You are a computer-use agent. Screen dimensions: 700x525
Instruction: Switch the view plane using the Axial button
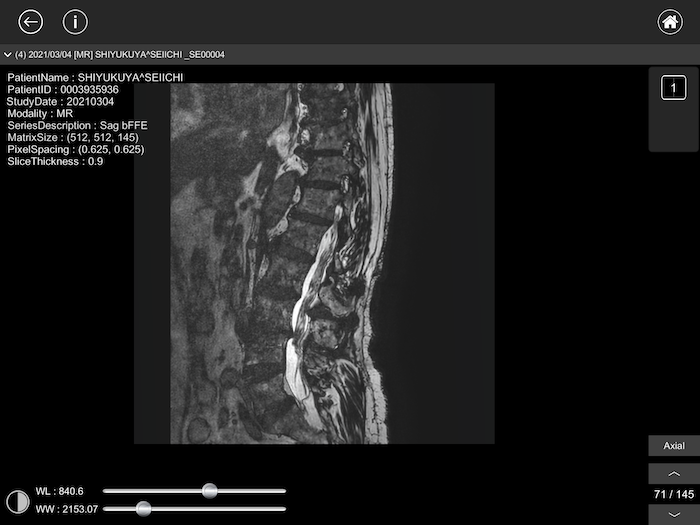point(673,446)
